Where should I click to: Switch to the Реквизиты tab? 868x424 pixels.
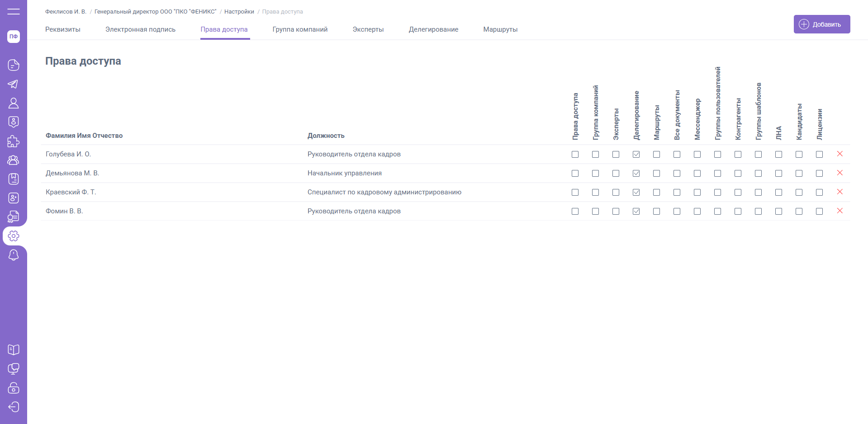click(x=63, y=29)
